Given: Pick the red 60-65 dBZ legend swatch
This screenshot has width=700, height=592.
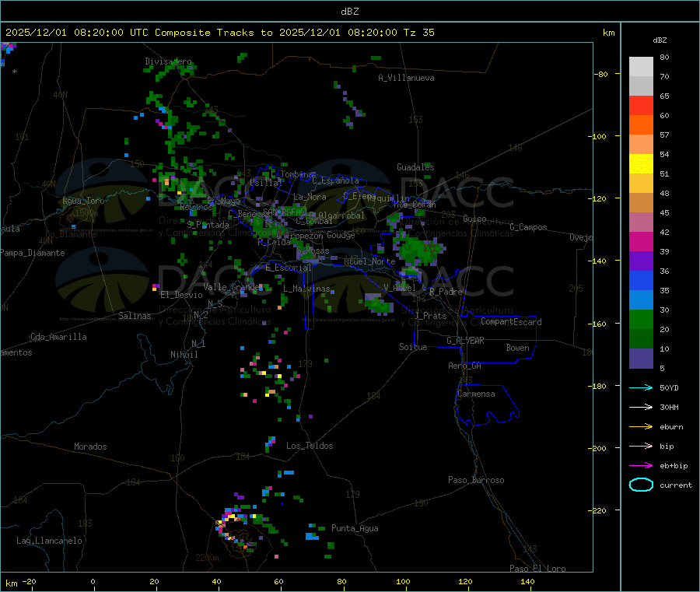Looking at the screenshot, I should point(641,105).
